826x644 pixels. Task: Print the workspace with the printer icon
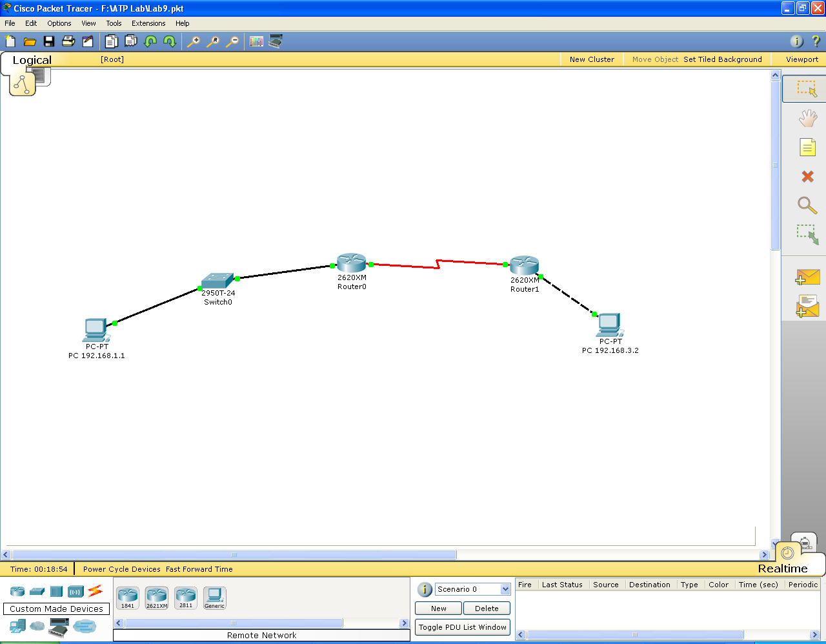coord(68,41)
